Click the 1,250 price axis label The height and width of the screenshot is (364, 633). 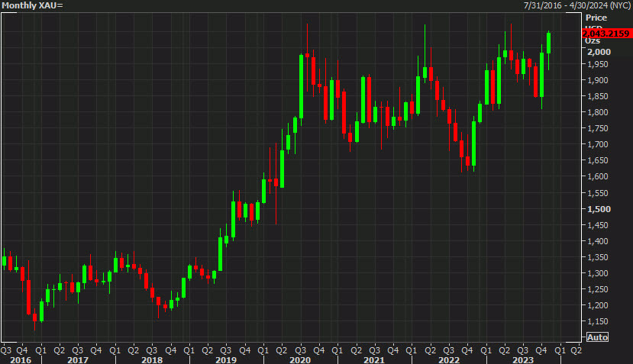pos(598,289)
